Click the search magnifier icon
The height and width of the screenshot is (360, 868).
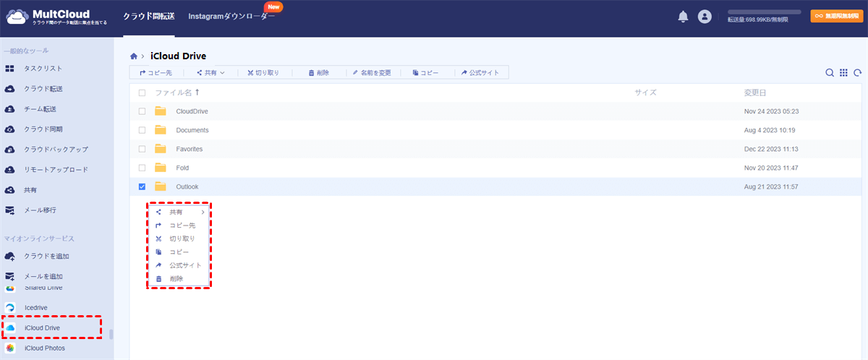point(830,73)
